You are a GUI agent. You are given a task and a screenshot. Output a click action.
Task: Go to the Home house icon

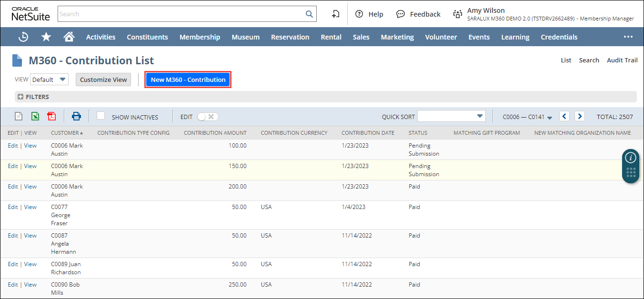(x=69, y=37)
